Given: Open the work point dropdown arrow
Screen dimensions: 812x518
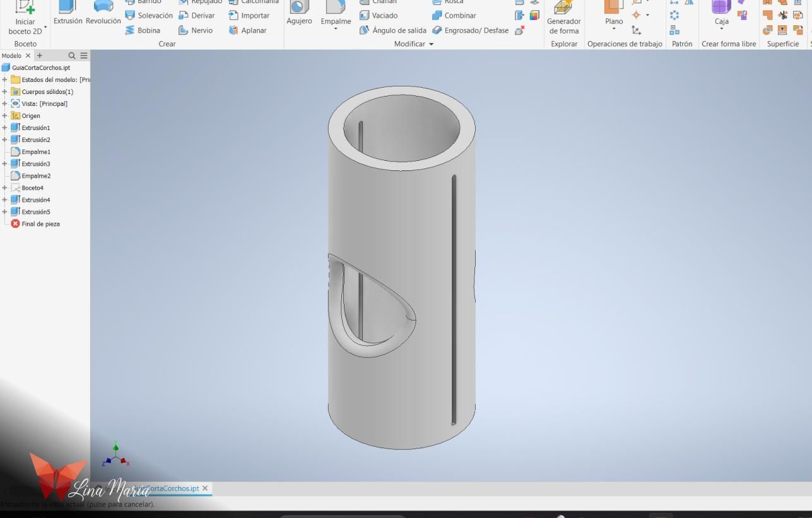Looking at the screenshot, I should tap(647, 15).
